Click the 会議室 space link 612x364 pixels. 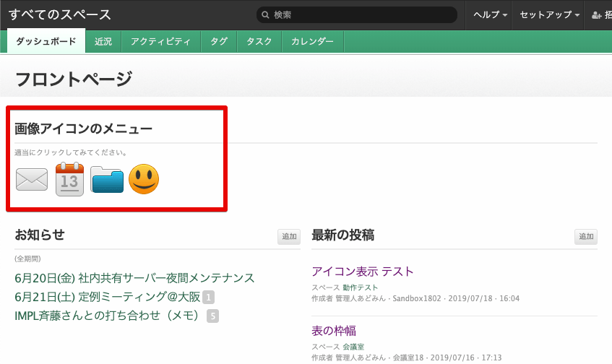click(x=353, y=347)
